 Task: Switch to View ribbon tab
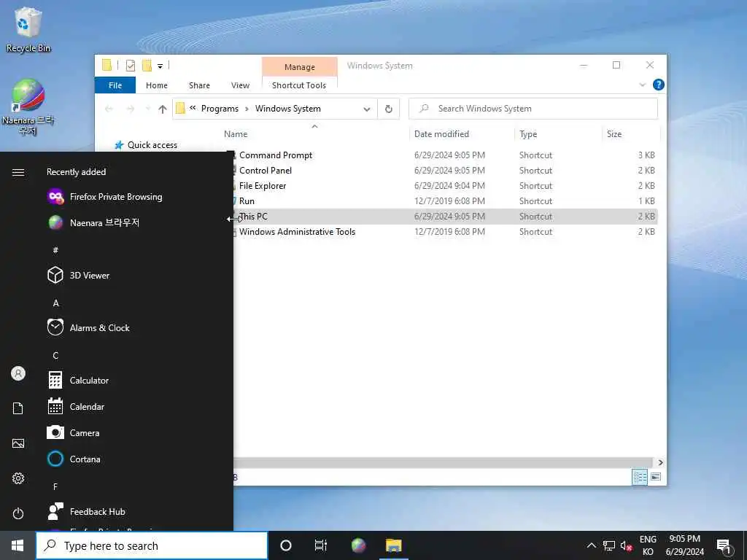(240, 85)
